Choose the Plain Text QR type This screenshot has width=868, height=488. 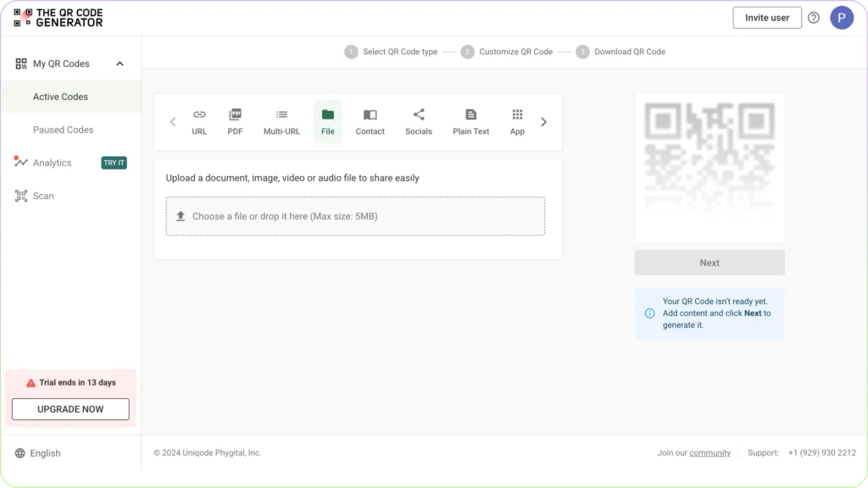pos(470,121)
